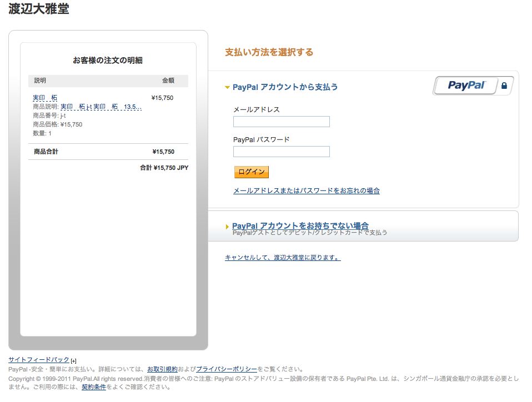Open お取引規約 link in footer
The image size is (532, 402).
(162, 369)
